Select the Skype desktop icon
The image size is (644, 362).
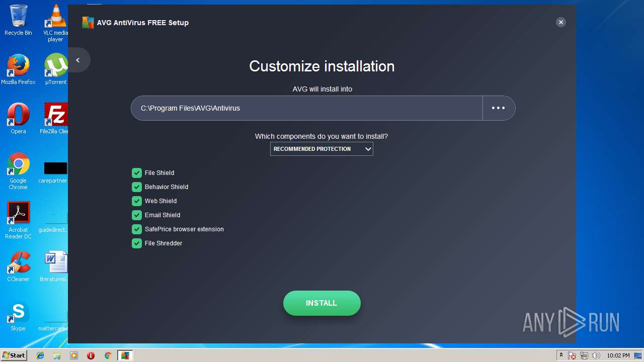point(18,316)
